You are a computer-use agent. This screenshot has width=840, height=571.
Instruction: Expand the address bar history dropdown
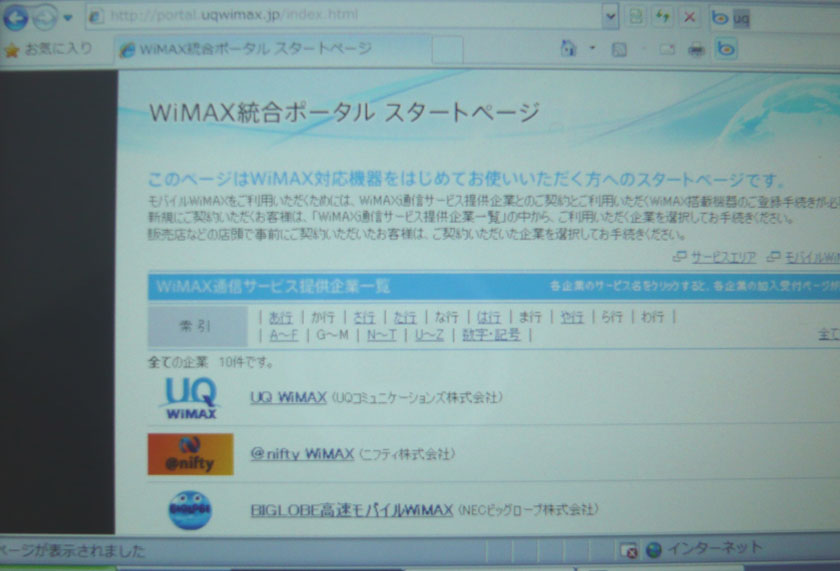[610, 17]
